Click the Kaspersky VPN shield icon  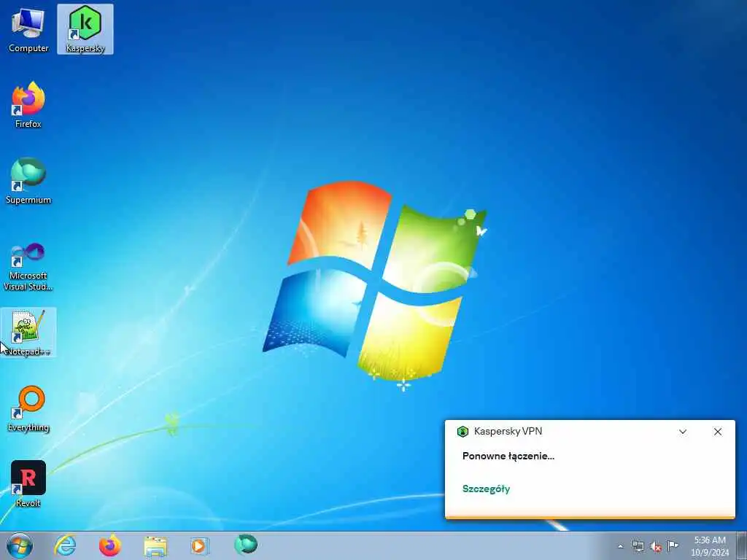click(x=462, y=432)
